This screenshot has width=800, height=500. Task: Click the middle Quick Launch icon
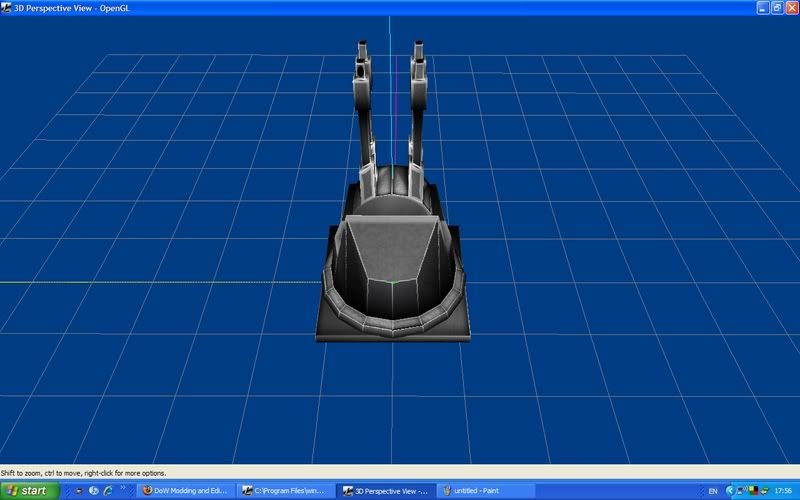point(93,491)
